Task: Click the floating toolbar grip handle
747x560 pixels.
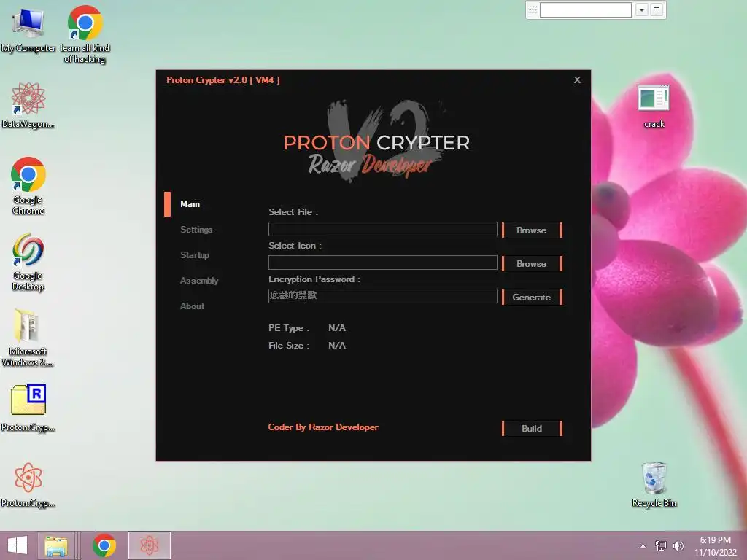Action: 533,9
